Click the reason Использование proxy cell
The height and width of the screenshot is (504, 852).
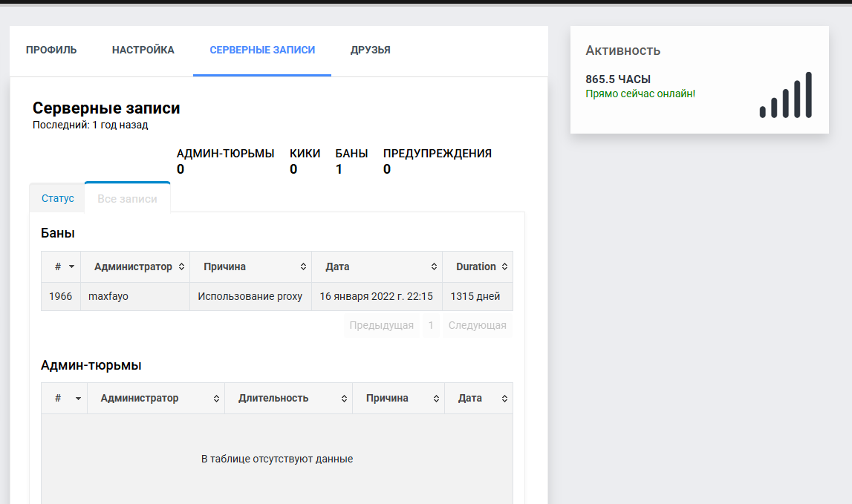[250, 296]
